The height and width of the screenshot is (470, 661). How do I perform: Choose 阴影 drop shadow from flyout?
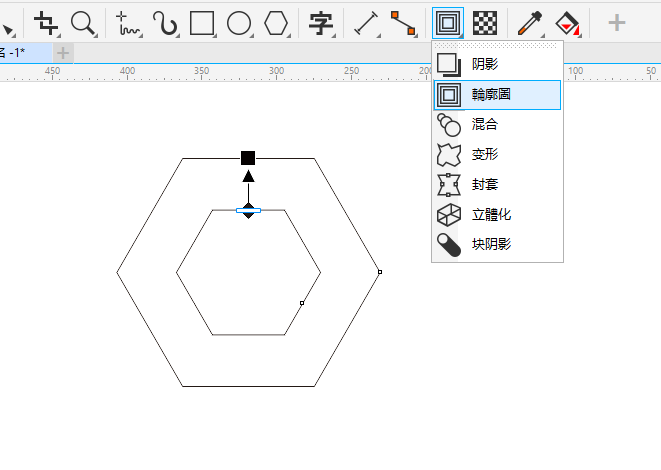click(x=497, y=64)
